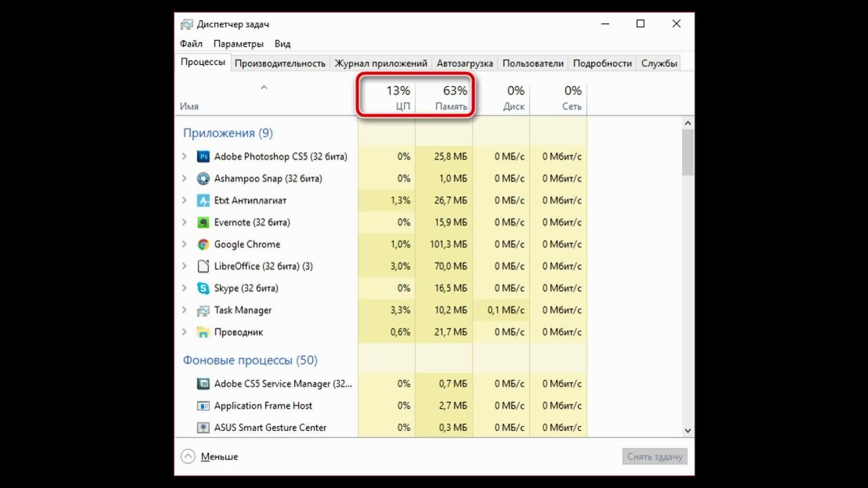Switch to the Пользователи tab
868x488 pixels.
pos(533,63)
